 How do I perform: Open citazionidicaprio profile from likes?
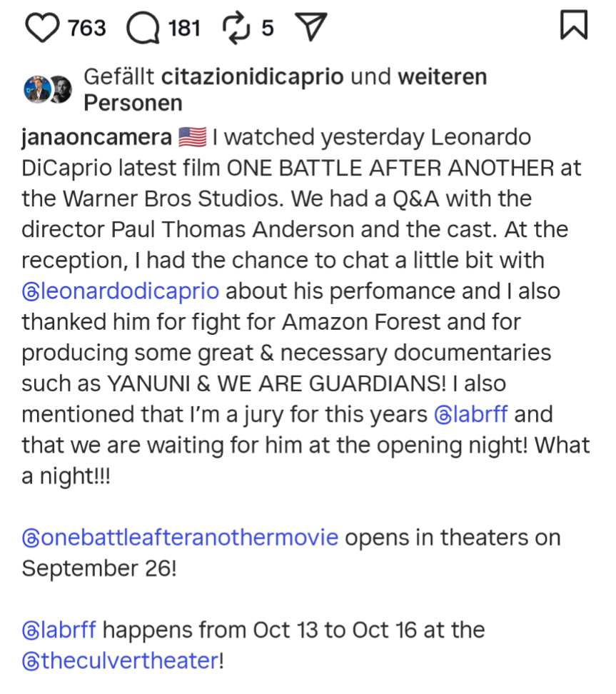pos(253,77)
